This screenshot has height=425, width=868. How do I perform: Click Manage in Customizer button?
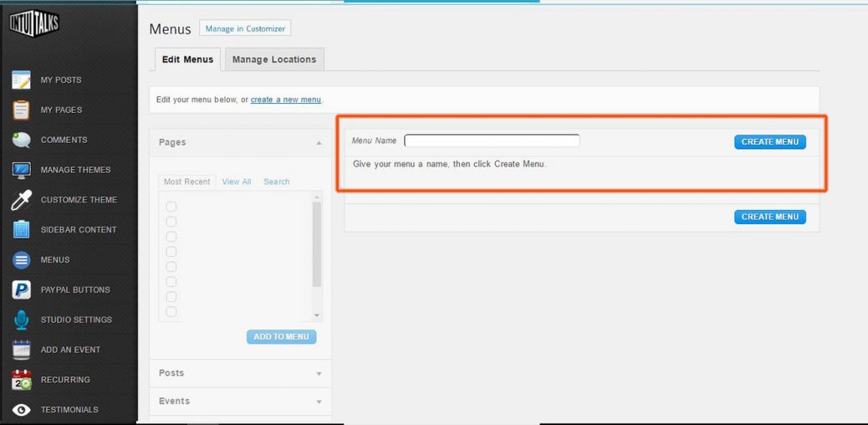245,28
